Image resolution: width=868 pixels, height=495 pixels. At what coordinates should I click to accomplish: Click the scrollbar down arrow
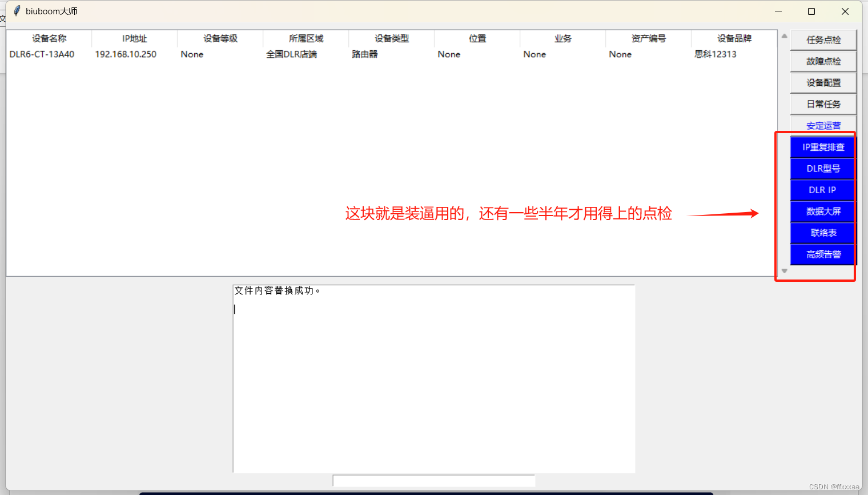click(784, 271)
